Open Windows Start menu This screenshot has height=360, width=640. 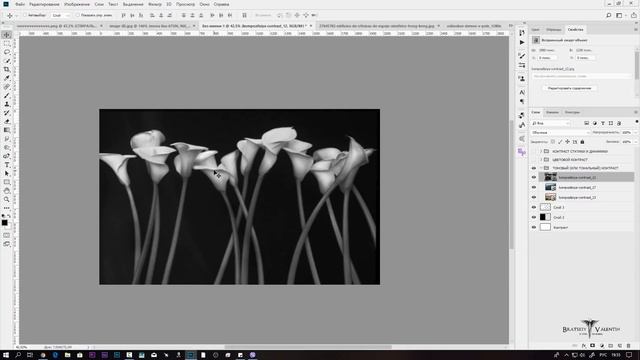tap(6, 355)
